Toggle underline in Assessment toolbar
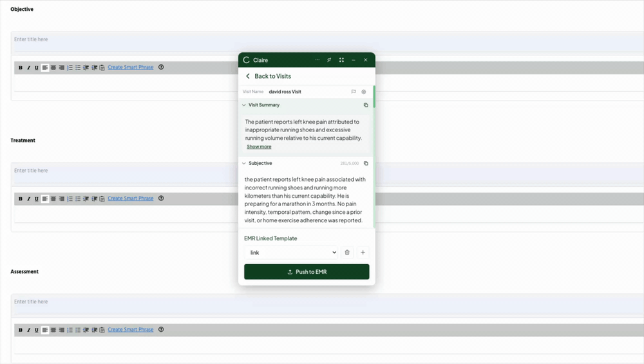 [37, 330]
